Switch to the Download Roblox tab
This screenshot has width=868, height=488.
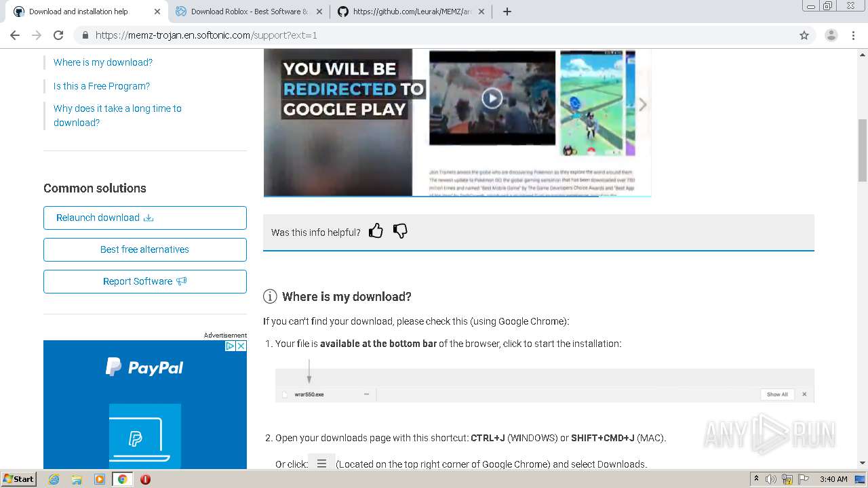tap(249, 12)
